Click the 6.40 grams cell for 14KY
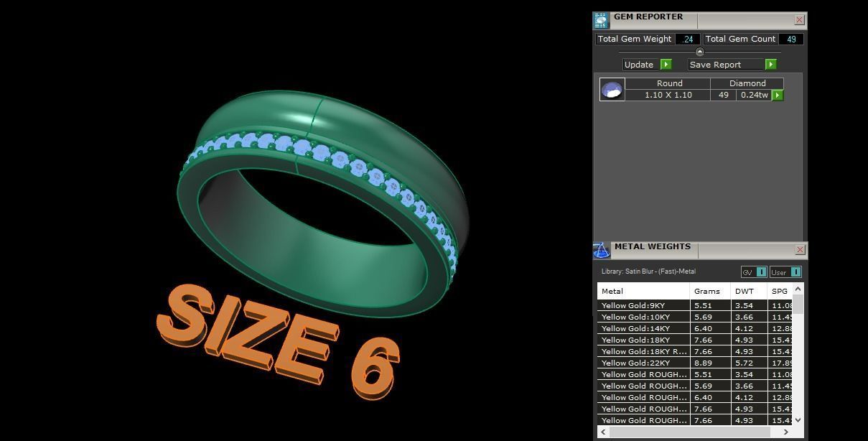Image resolution: width=868 pixels, height=441 pixels. click(x=710, y=328)
